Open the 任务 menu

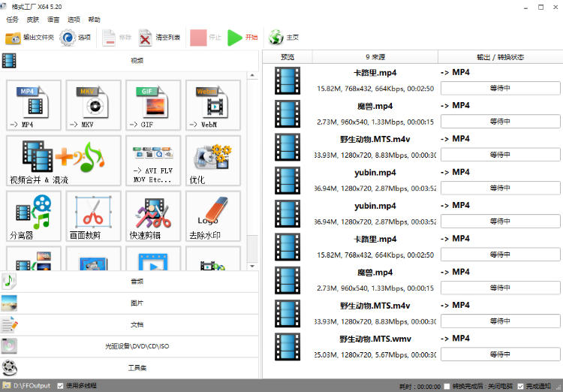point(12,20)
